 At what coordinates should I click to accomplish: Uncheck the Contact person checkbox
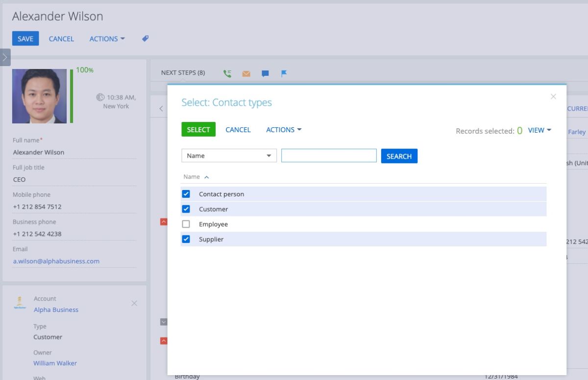(x=186, y=194)
